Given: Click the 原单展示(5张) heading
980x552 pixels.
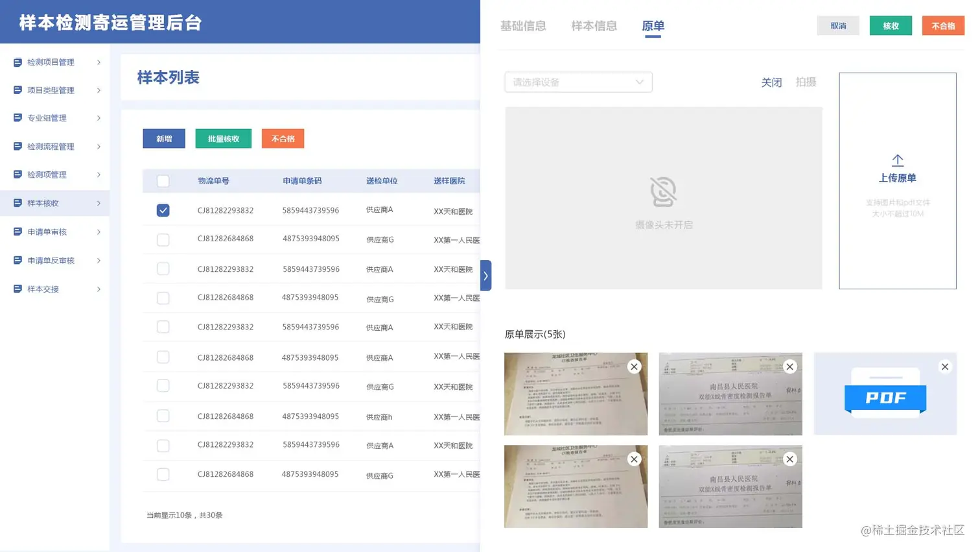Looking at the screenshot, I should coord(535,334).
